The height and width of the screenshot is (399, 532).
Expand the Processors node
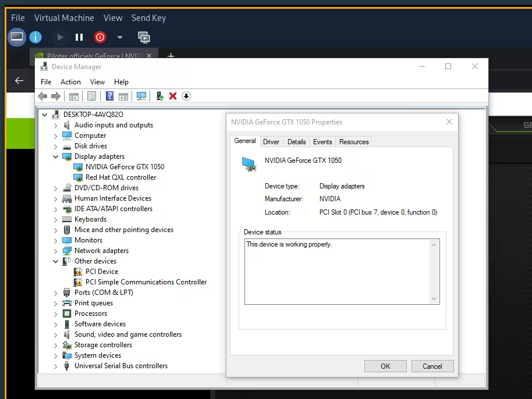(56, 314)
